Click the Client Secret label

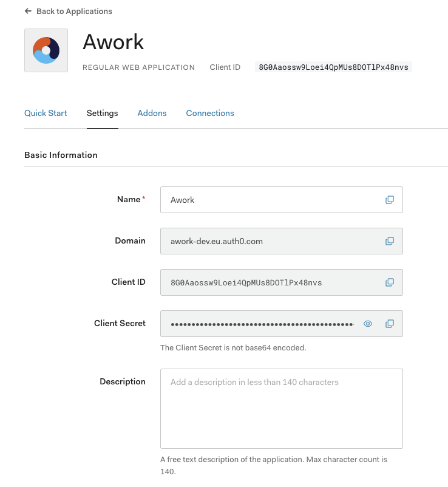(120, 323)
